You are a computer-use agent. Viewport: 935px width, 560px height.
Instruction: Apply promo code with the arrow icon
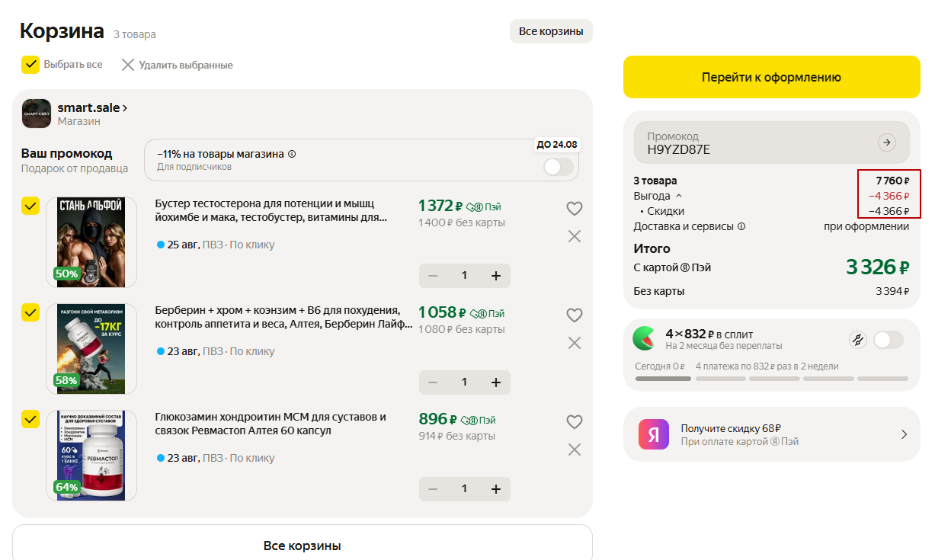coord(886,142)
